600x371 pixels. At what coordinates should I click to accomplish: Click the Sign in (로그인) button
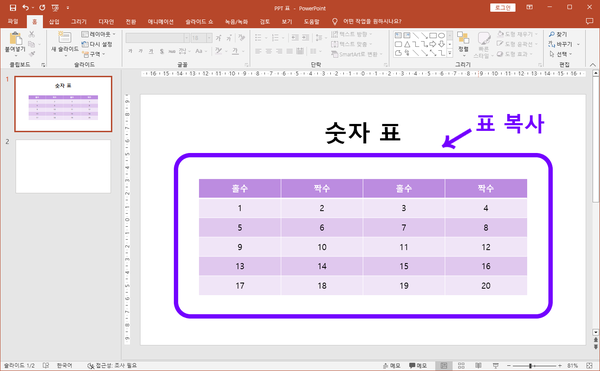[502, 8]
